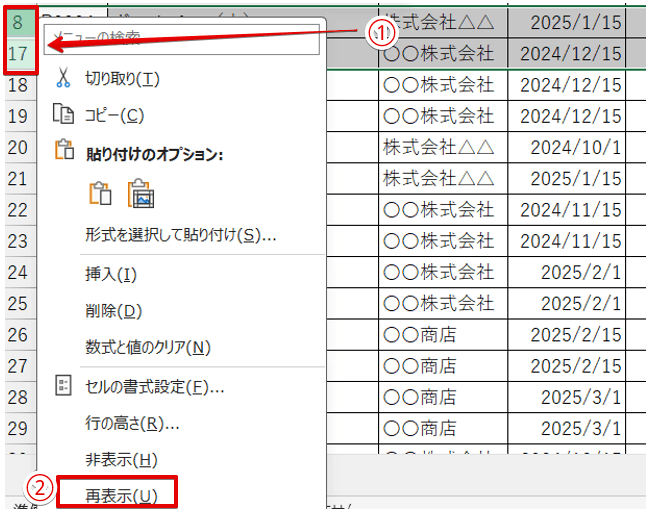Select row header 8
Screen dimensions: 646x515
click(x=21, y=22)
